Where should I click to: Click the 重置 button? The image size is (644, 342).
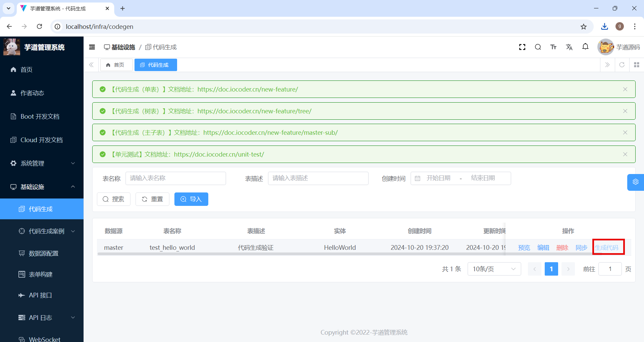pyautogui.click(x=152, y=199)
